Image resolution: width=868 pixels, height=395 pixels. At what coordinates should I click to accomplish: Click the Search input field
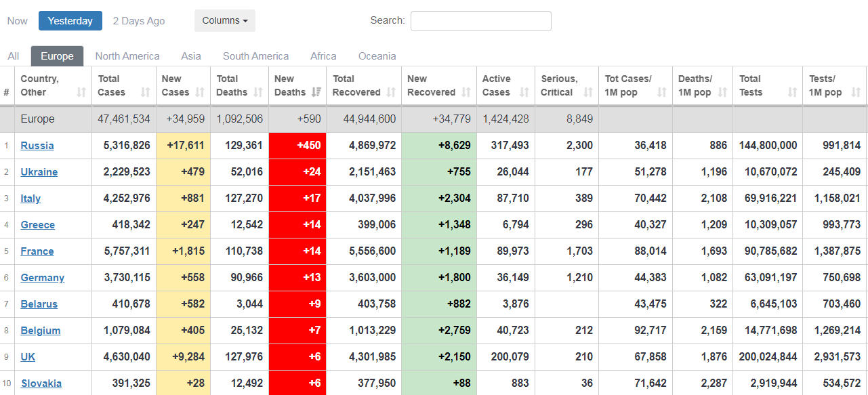point(480,21)
